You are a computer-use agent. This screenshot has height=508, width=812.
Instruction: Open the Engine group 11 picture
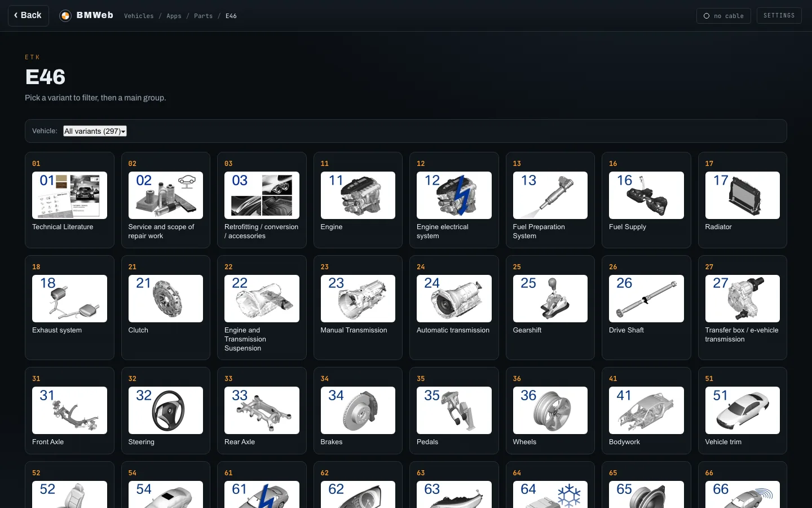358,195
